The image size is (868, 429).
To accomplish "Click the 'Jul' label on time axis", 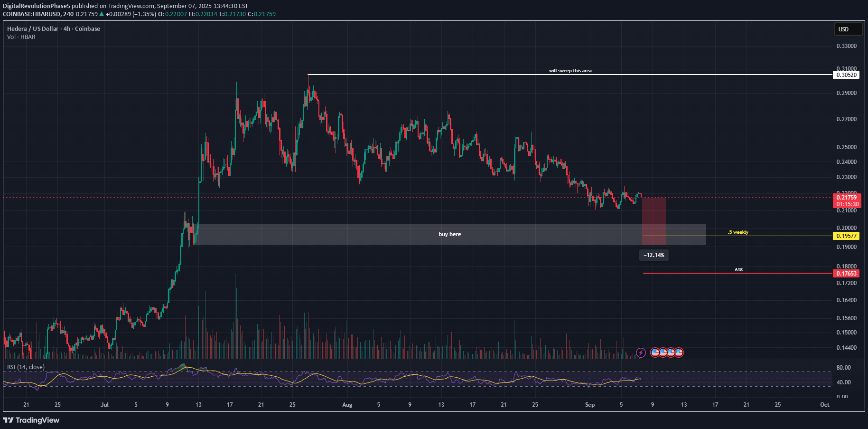I will tap(104, 405).
